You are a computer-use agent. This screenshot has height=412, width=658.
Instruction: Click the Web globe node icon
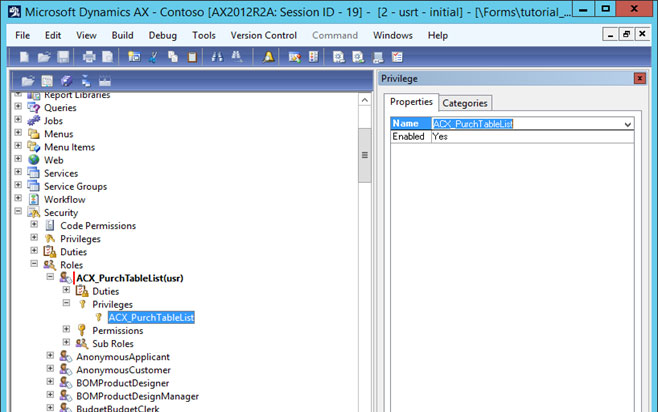click(x=33, y=160)
